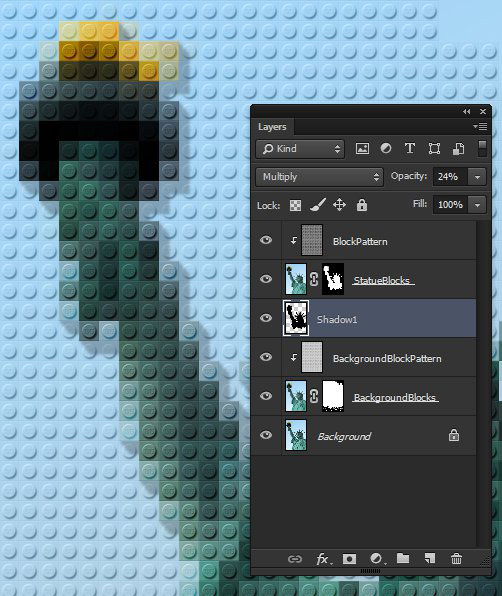
Task: Open the Multiply blend mode dropdown
Action: click(320, 177)
